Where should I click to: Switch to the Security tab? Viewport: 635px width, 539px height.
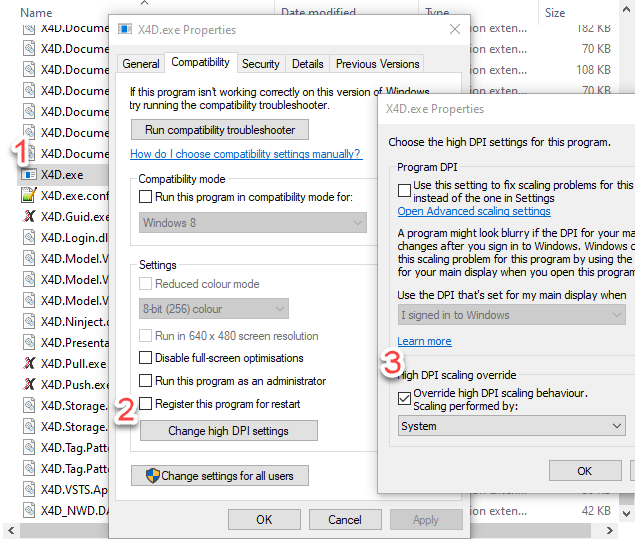[260, 64]
